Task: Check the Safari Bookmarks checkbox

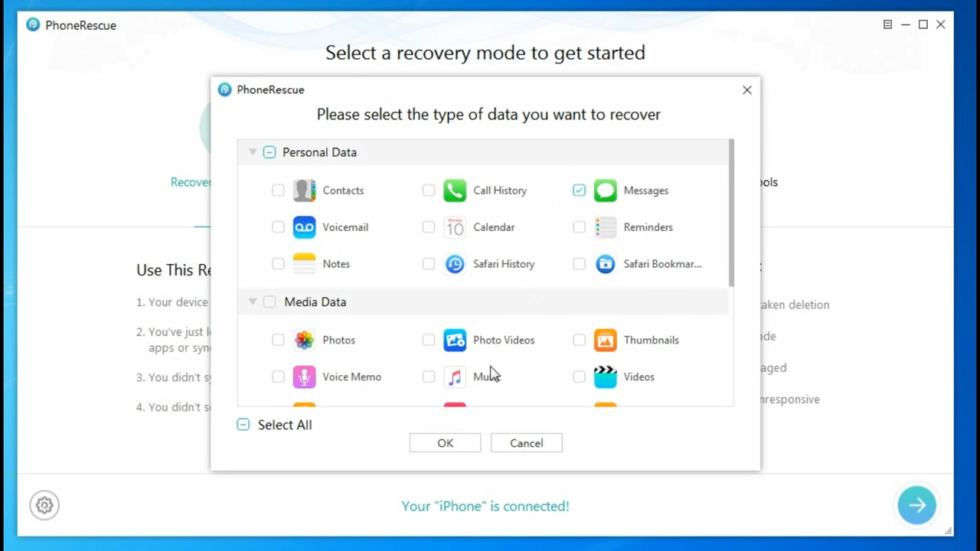Action: tap(579, 264)
